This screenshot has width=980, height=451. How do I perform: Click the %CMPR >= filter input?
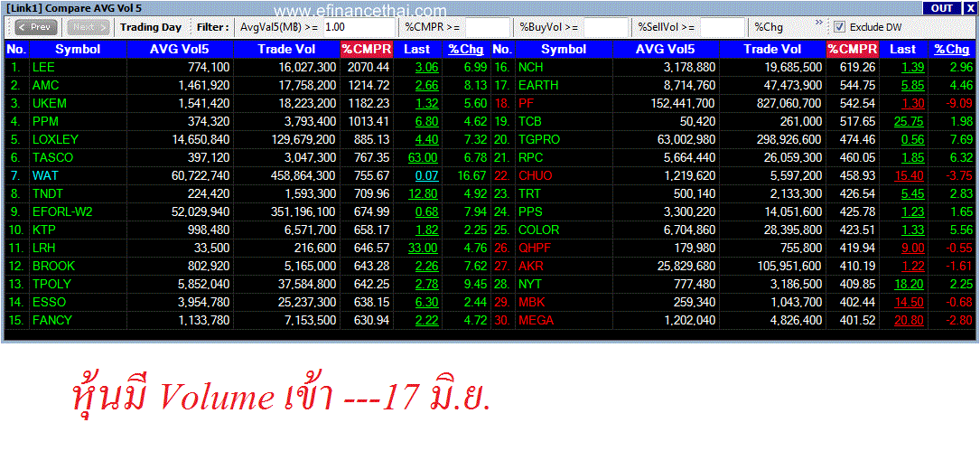(488, 27)
